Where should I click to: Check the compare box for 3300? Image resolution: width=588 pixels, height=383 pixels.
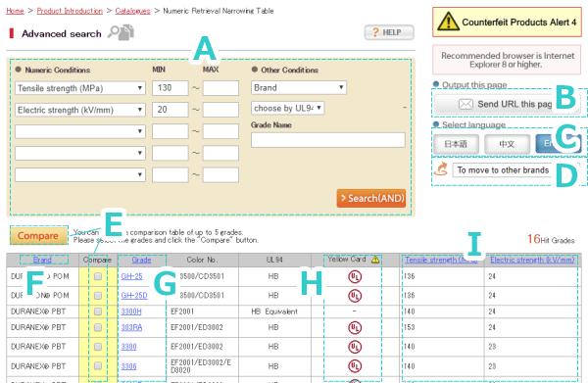click(x=98, y=347)
